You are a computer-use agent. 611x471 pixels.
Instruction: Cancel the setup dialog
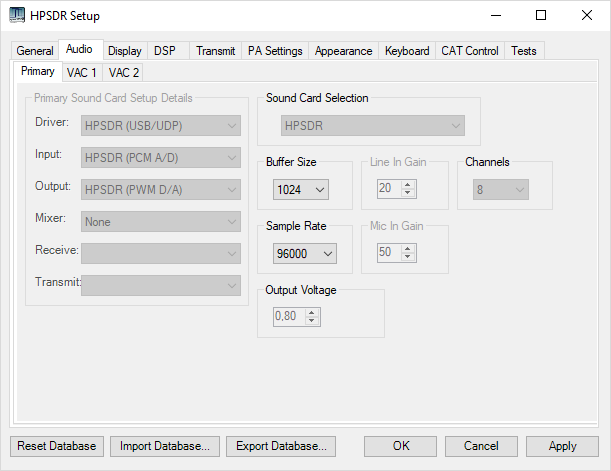[x=481, y=446]
